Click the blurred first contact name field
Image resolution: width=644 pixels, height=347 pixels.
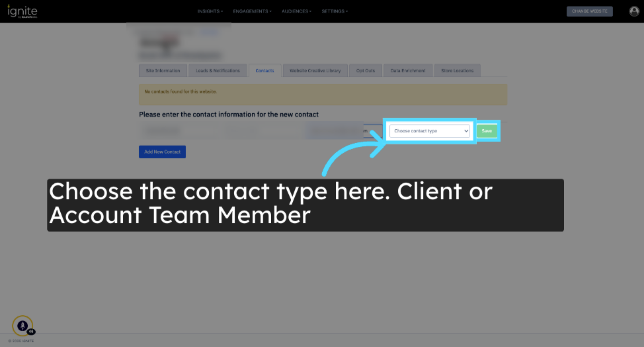(x=180, y=131)
